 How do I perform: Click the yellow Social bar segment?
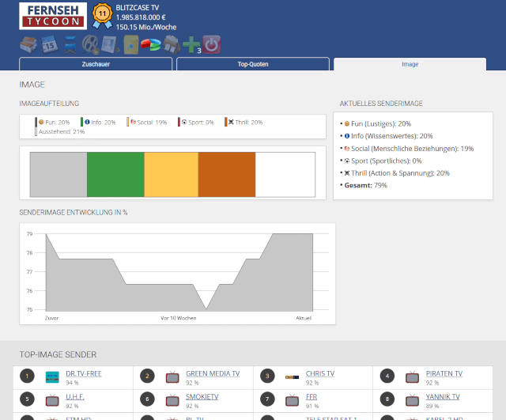coord(172,175)
